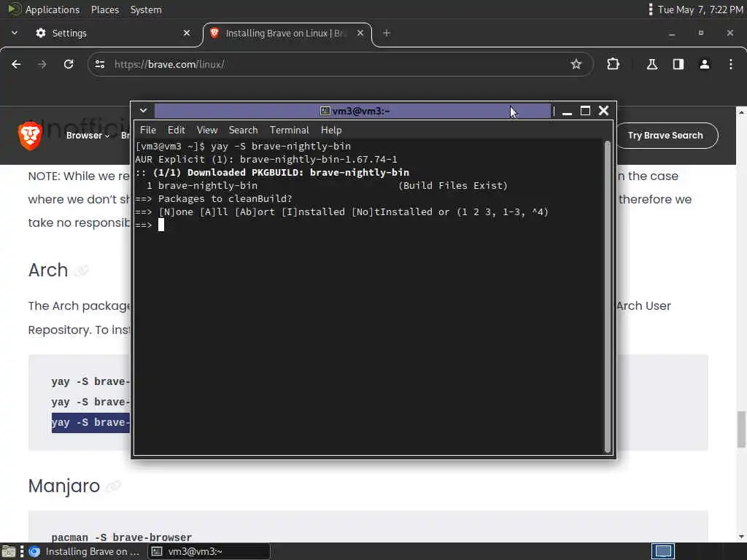
Task: Click the terminal input prompt line
Action: tap(369, 225)
